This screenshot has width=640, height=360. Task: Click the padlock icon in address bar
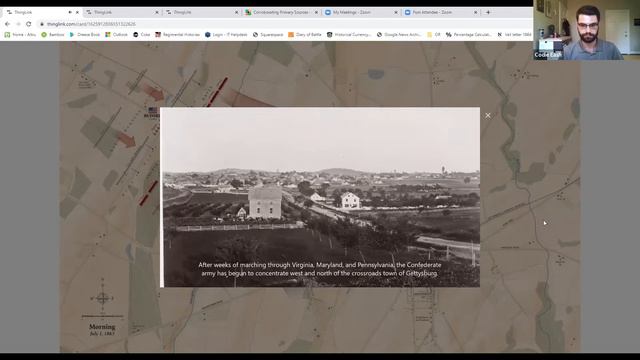point(42,24)
